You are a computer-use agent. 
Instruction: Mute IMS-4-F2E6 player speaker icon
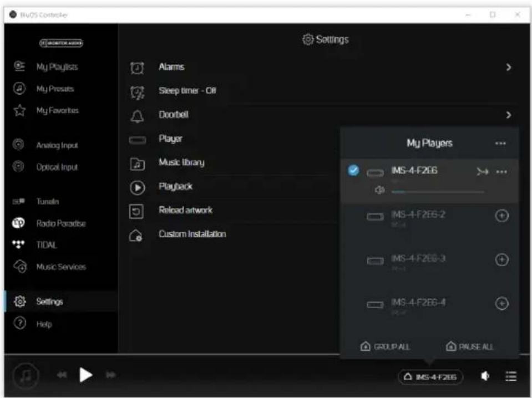click(379, 190)
